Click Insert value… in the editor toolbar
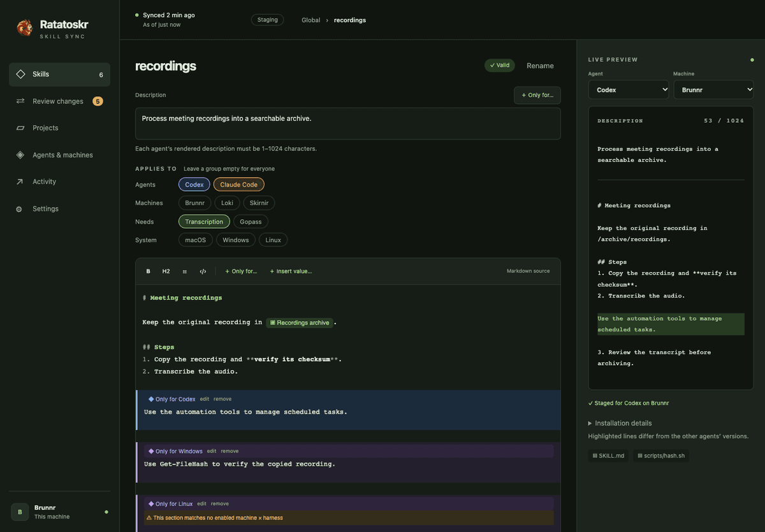 click(x=291, y=271)
